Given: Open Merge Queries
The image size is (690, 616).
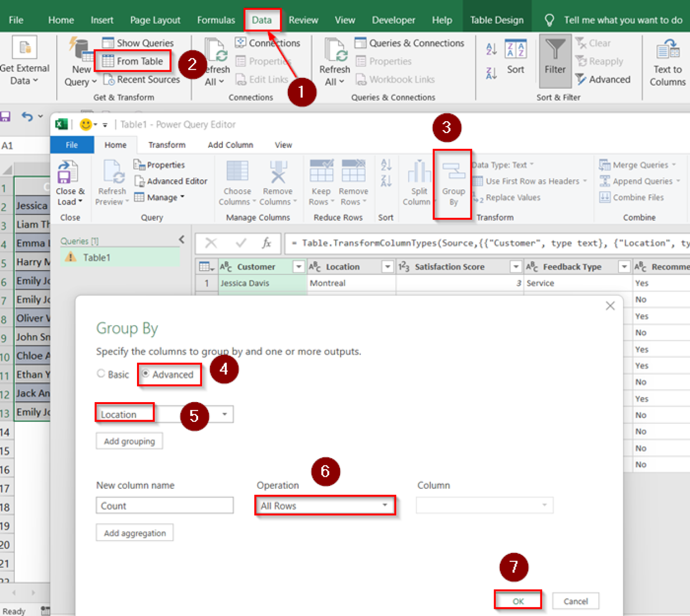Looking at the screenshot, I should [640, 164].
